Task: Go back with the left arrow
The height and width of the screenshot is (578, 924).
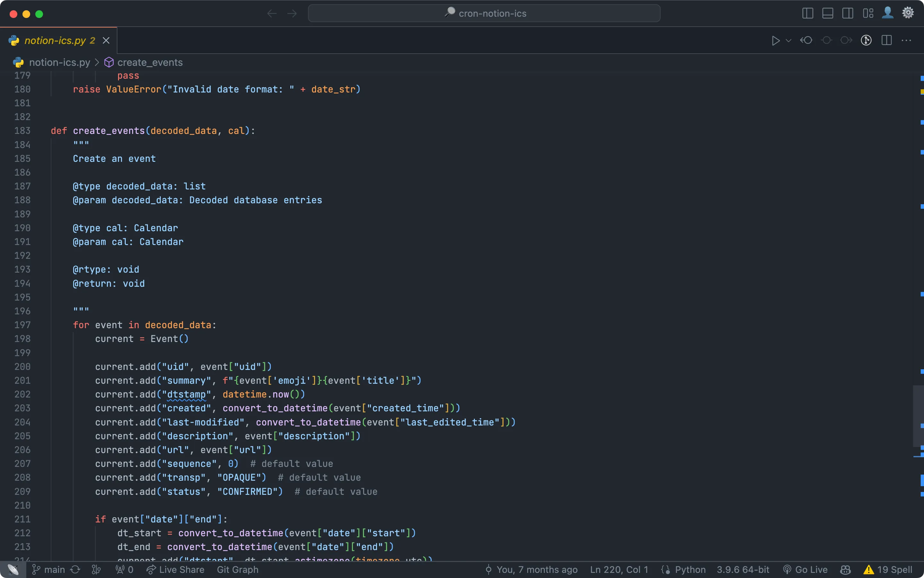Action: pos(272,14)
